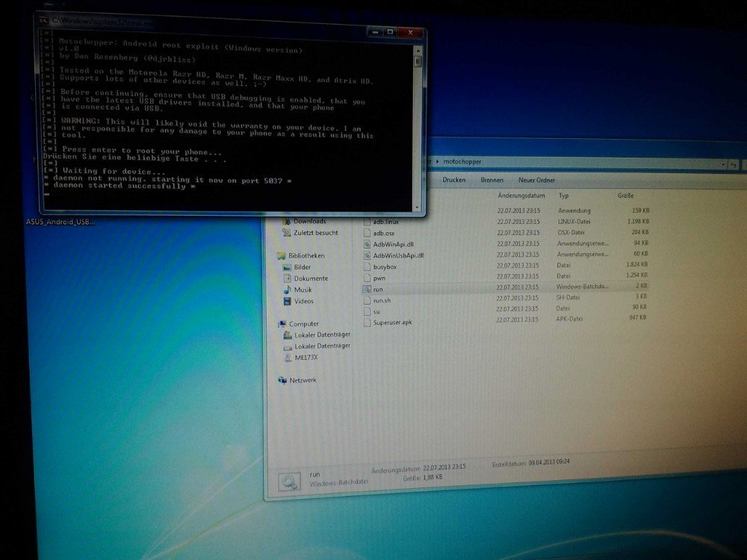Image resolution: width=747 pixels, height=560 pixels.
Task: Close the command prompt window
Action: click(x=409, y=32)
